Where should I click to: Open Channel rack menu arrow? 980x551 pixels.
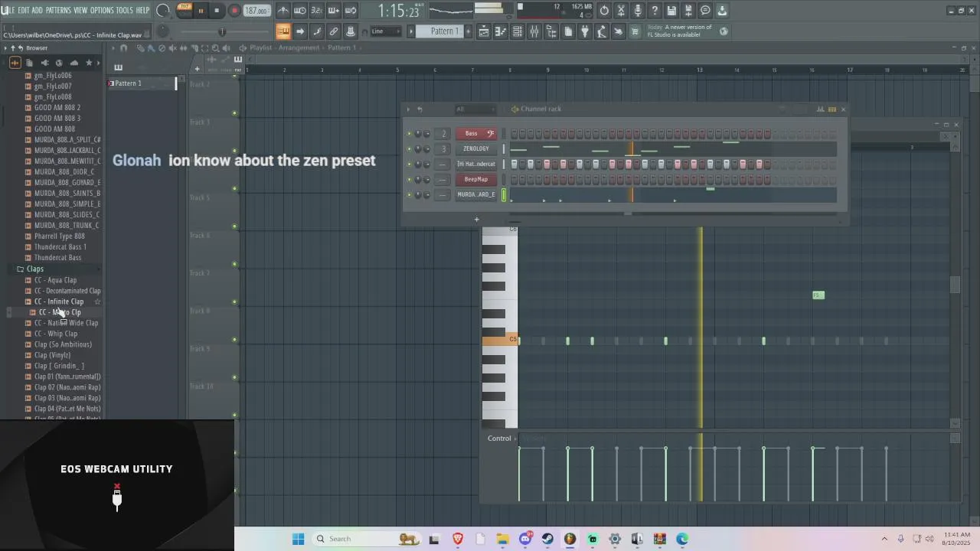click(x=408, y=109)
